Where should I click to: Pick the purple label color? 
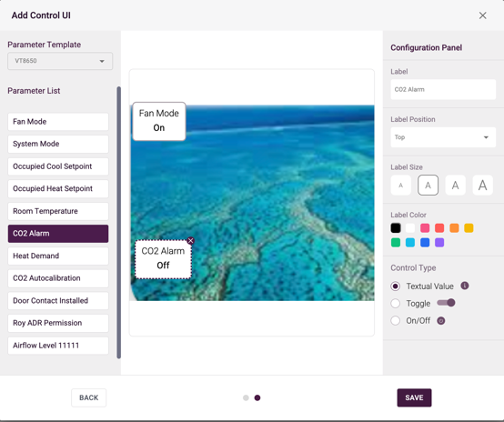(439, 242)
